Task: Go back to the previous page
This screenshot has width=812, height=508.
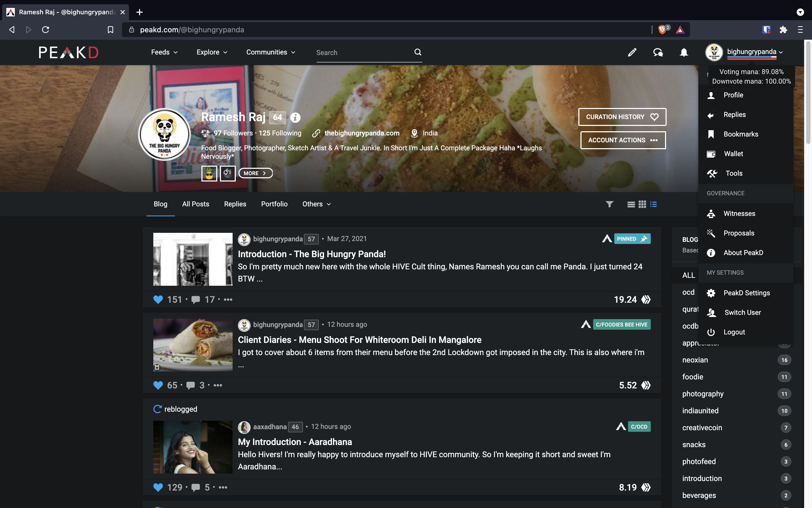Action: click(x=12, y=30)
